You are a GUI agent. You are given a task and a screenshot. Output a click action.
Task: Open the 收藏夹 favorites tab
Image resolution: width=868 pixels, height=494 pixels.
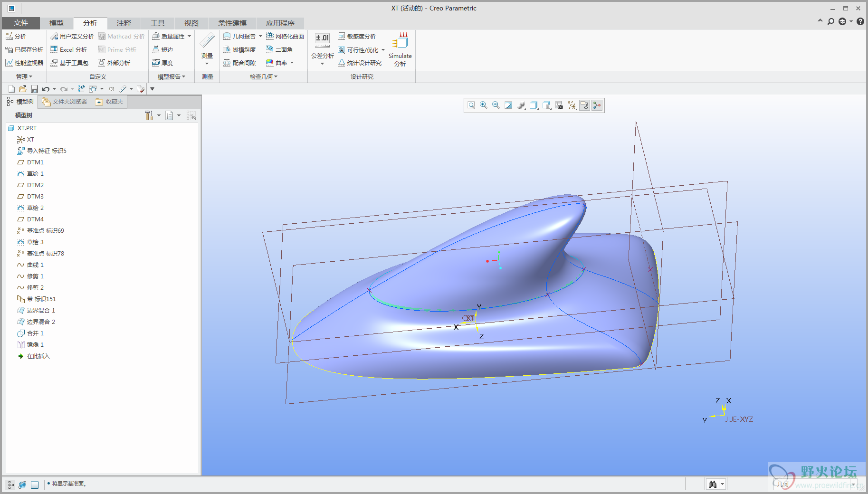coord(109,102)
